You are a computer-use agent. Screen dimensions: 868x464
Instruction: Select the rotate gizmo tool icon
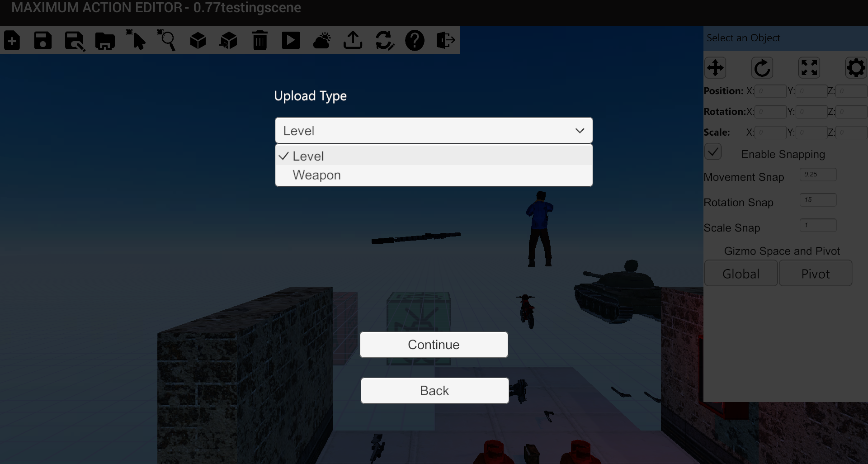(762, 68)
